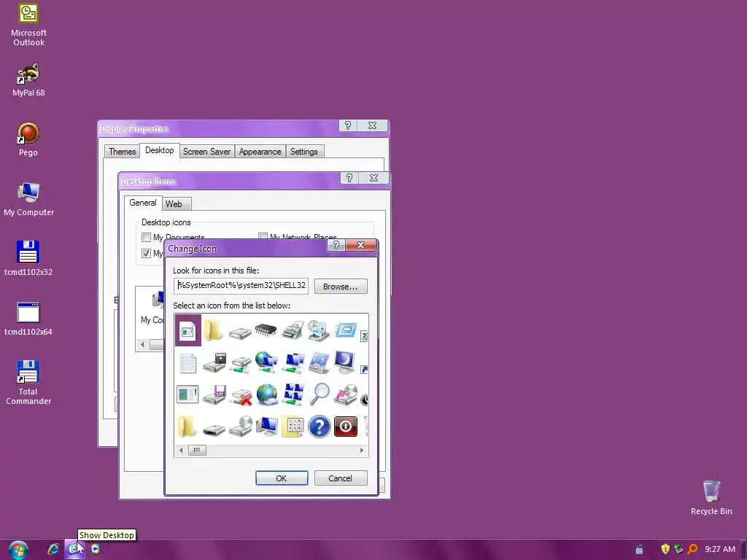Click the Browse... button

341,286
